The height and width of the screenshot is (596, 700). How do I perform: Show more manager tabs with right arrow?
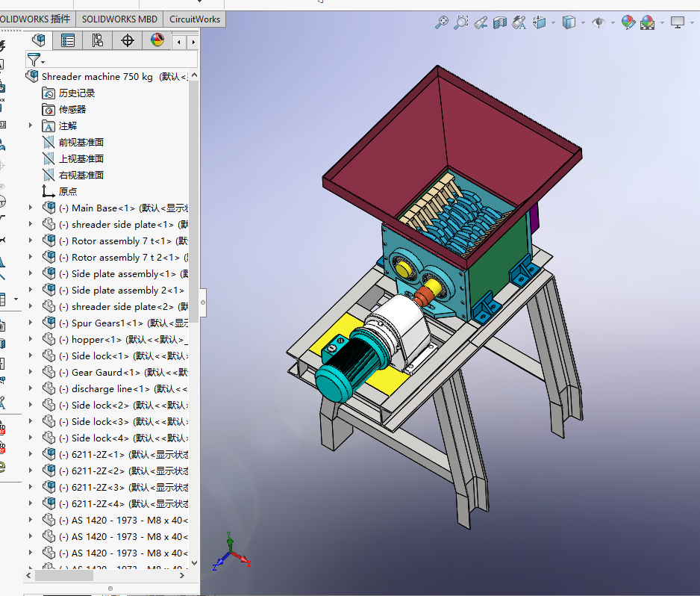pyautogui.click(x=193, y=42)
